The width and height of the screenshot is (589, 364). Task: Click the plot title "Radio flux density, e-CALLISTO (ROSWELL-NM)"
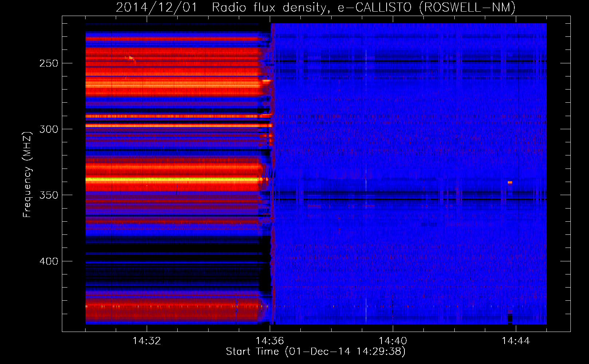click(364, 7)
